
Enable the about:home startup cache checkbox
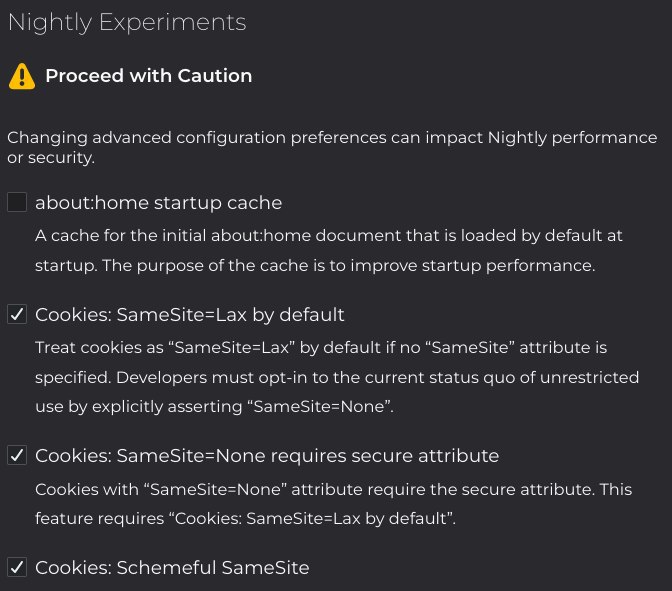point(17,202)
